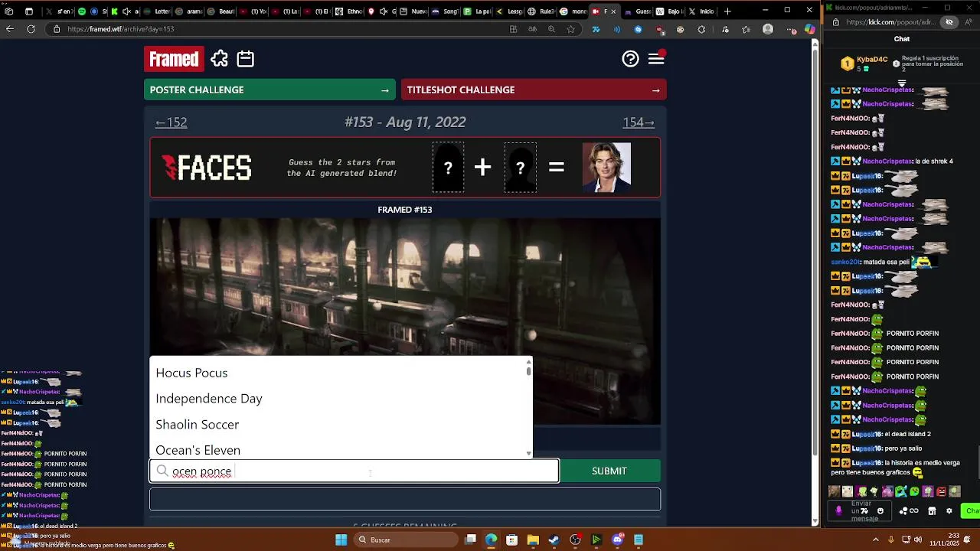
Task: Click the read aloud icon in Kick window
Action: point(968,22)
